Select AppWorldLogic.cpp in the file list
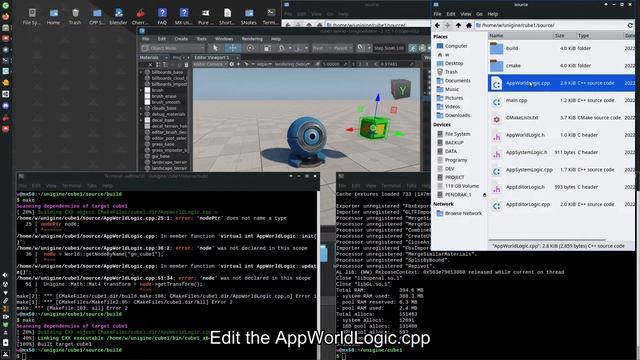640x360 pixels. point(561,83)
